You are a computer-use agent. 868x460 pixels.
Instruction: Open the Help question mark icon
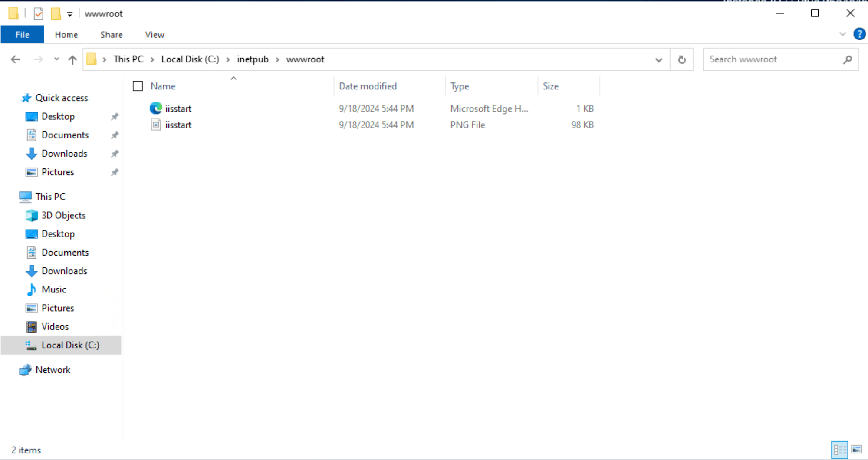pyautogui.click(x=859, y=34)
